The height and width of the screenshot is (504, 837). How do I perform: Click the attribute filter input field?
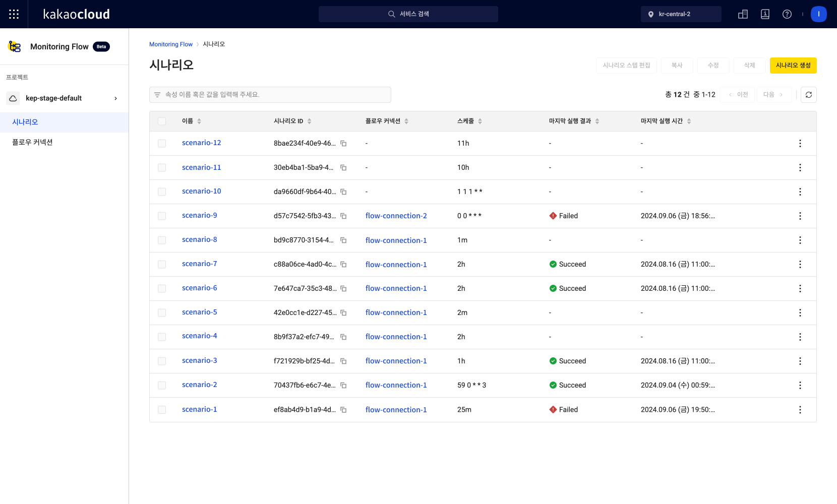point(270,95)
